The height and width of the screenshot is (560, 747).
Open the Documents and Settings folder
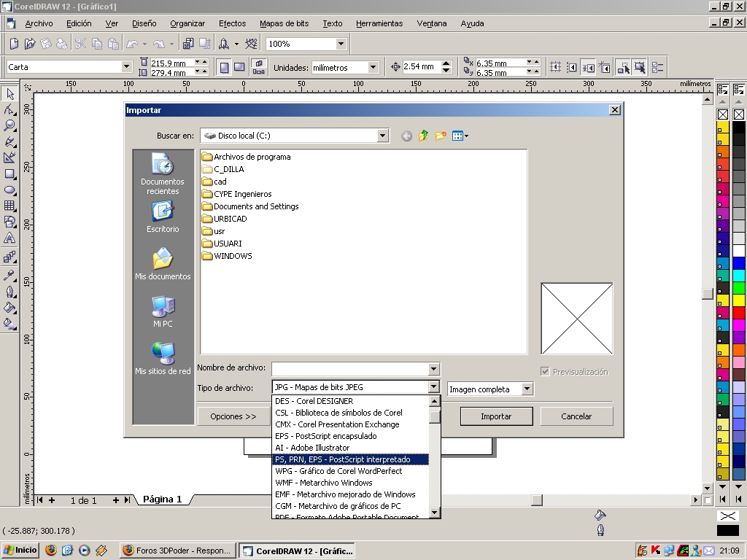point(250,206)
